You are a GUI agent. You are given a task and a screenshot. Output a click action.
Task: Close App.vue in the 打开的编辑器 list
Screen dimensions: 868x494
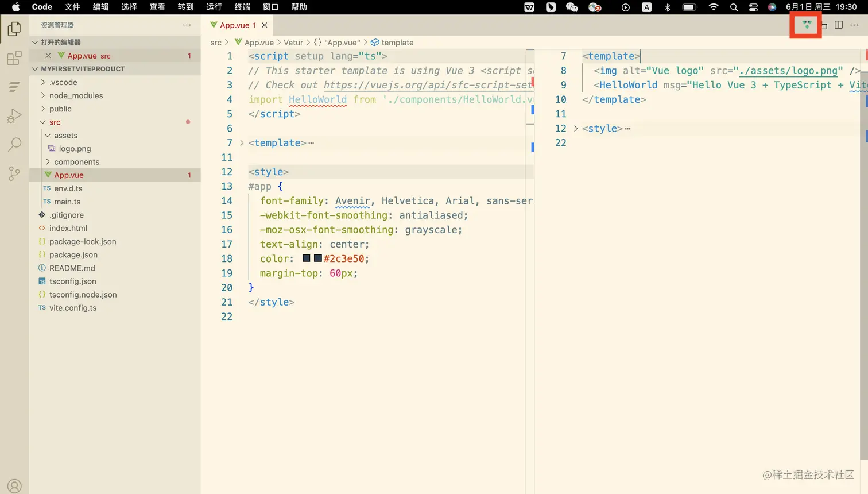[48, 56]
